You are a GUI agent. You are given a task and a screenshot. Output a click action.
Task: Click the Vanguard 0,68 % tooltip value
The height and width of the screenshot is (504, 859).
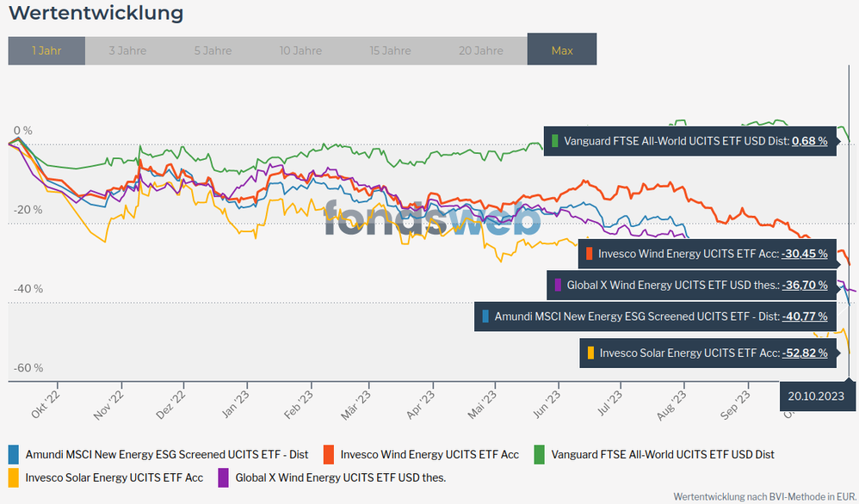[809, 140]
